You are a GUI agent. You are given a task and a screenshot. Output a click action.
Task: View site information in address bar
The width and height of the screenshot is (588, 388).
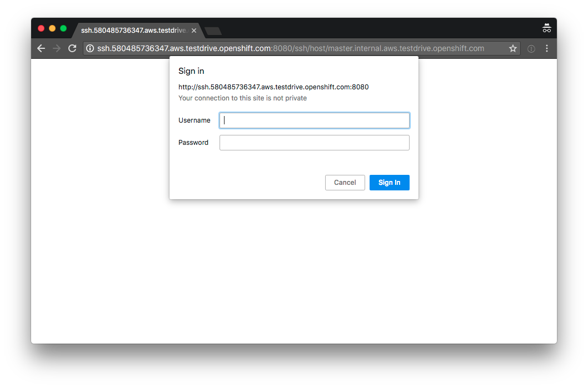pyautogui.click(x=90, y=49)
